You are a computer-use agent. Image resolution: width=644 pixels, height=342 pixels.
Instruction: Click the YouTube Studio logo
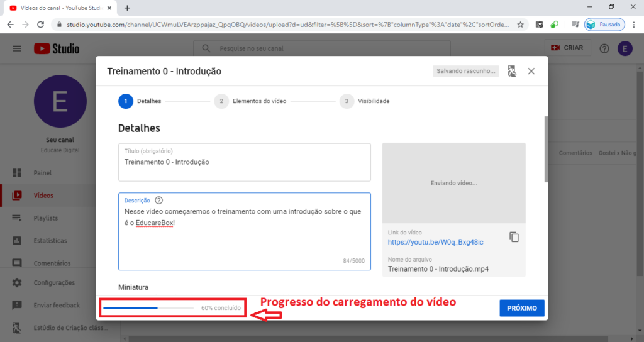[57, 48]
